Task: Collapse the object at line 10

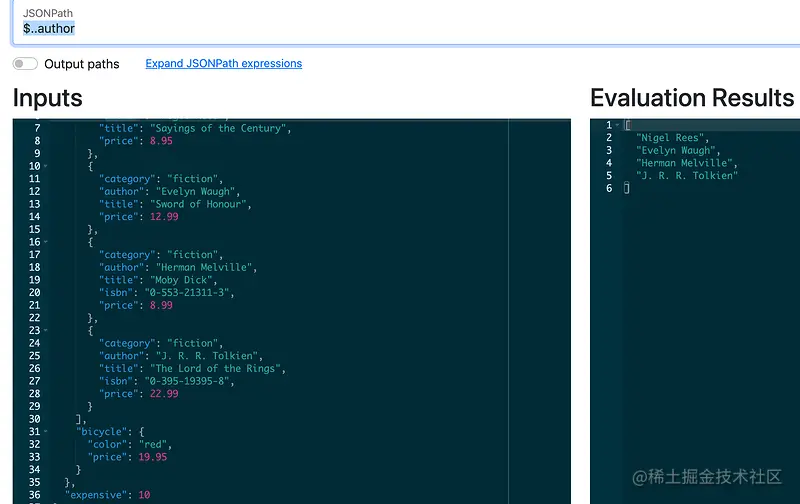Action: pyautogui.click(x=46, y=166)
